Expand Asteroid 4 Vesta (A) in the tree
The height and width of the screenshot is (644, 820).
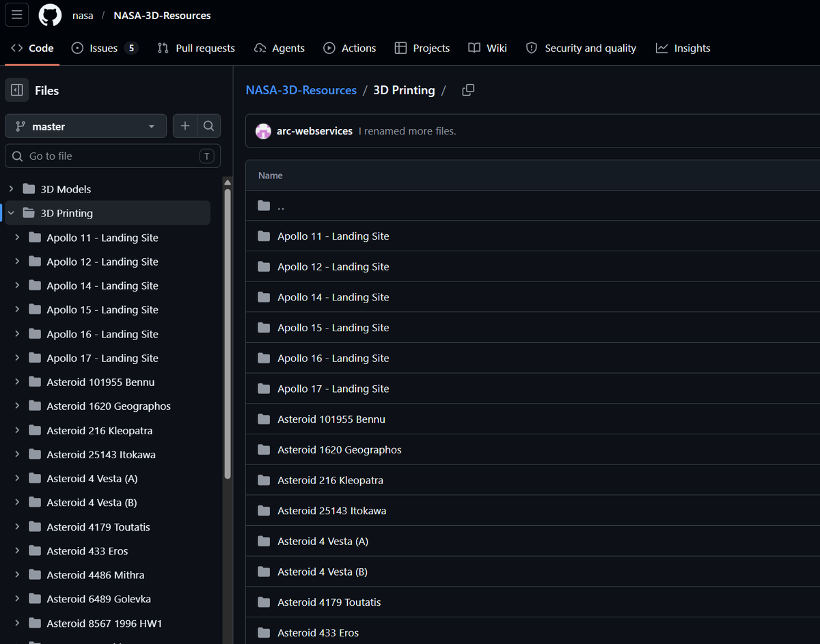17,478
